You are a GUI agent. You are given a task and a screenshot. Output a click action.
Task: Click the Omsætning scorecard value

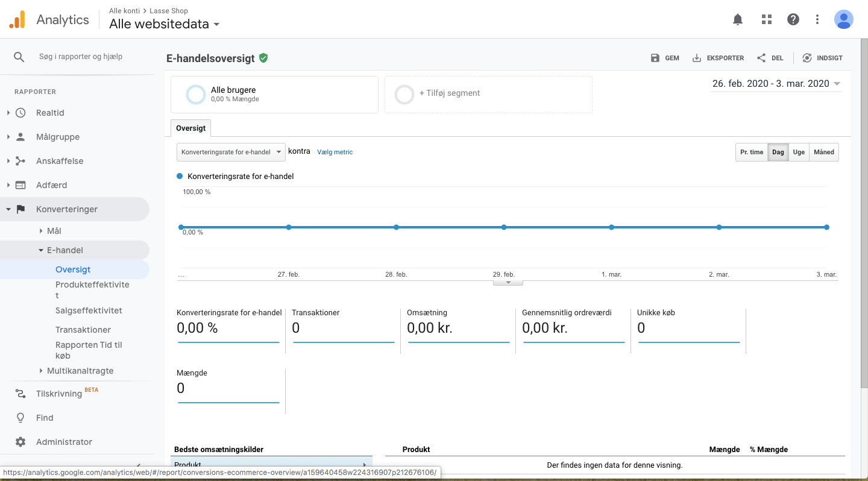(429, 328)
